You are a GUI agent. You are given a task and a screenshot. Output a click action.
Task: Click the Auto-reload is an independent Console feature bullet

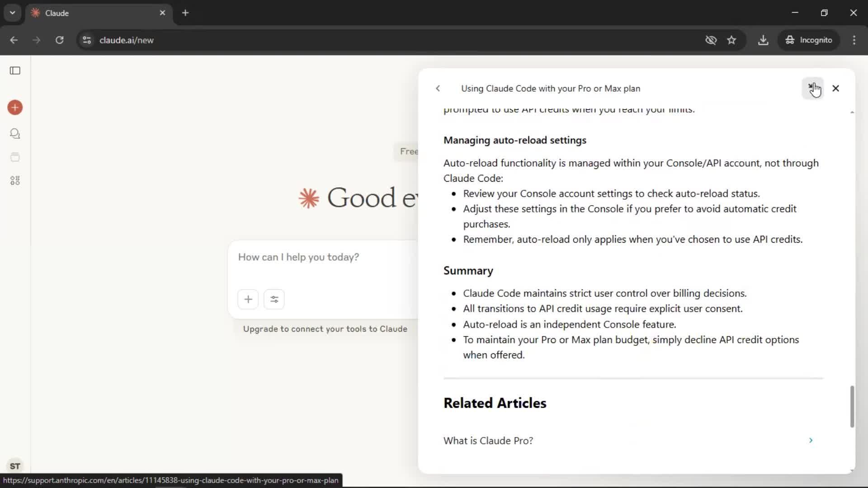(570, 324)
